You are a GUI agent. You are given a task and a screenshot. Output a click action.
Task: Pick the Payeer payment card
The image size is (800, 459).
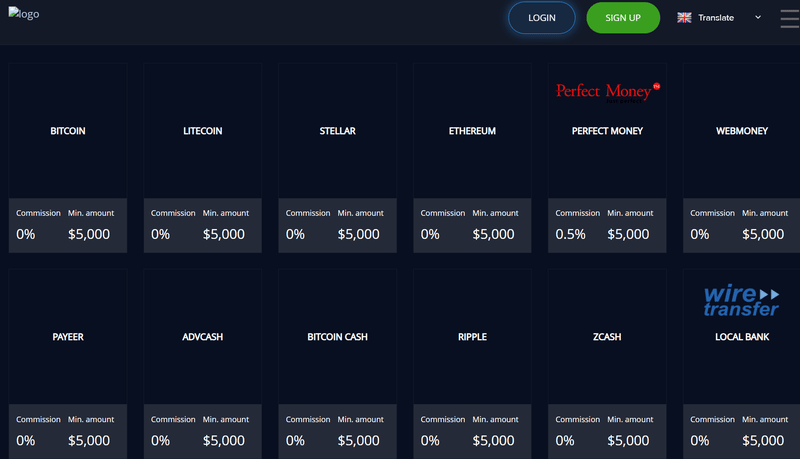tap(68, 364)
